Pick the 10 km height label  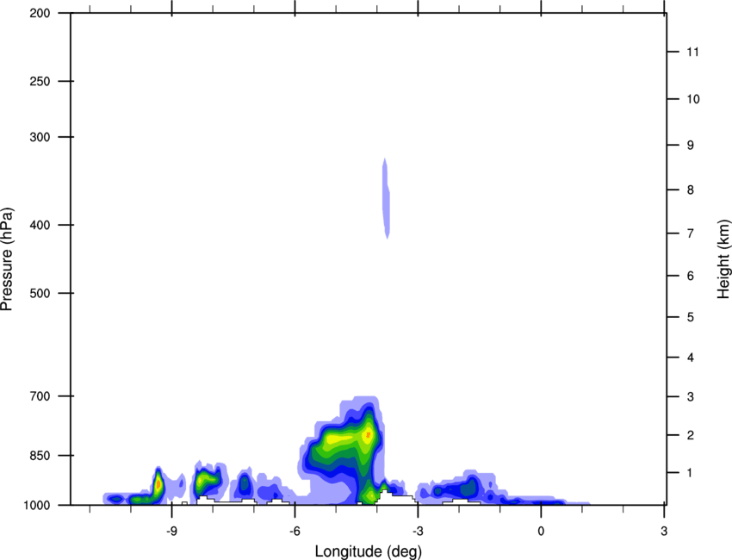point(692,99)
